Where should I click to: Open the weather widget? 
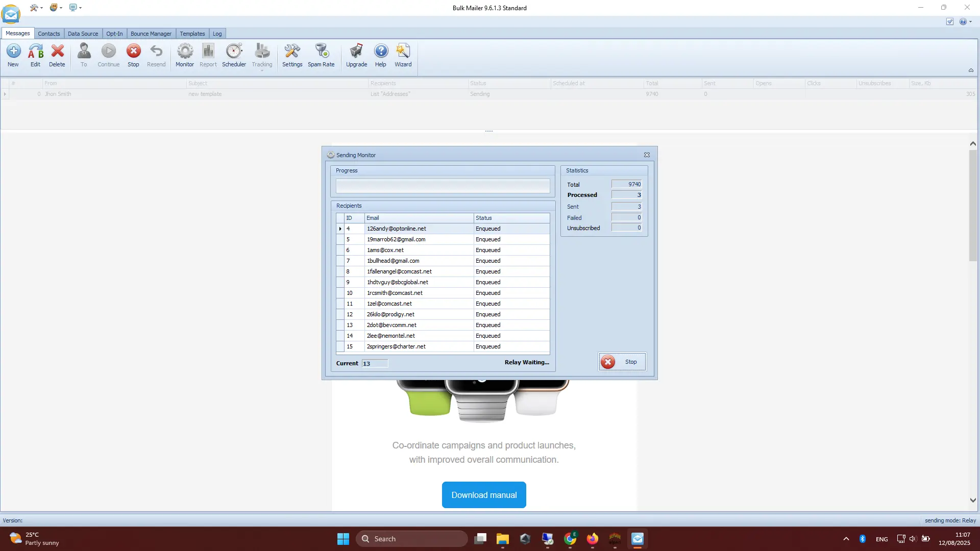point(35,539)
